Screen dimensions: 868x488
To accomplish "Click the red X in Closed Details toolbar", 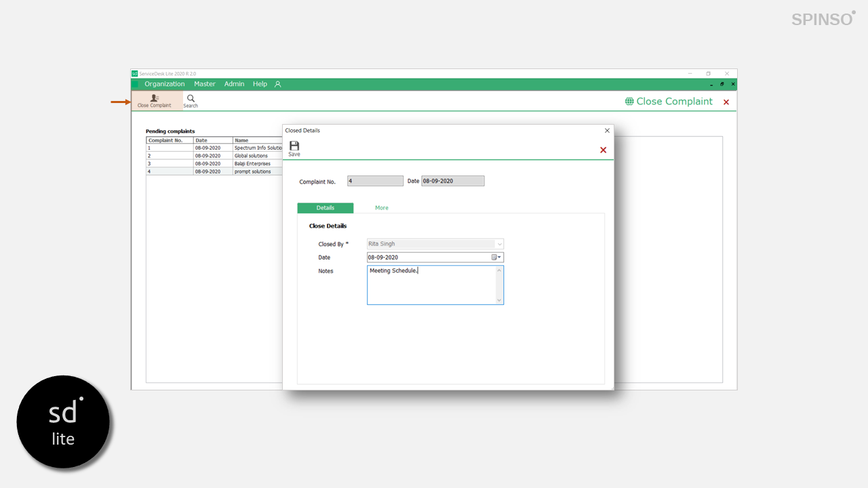I will tap(603, 150).
